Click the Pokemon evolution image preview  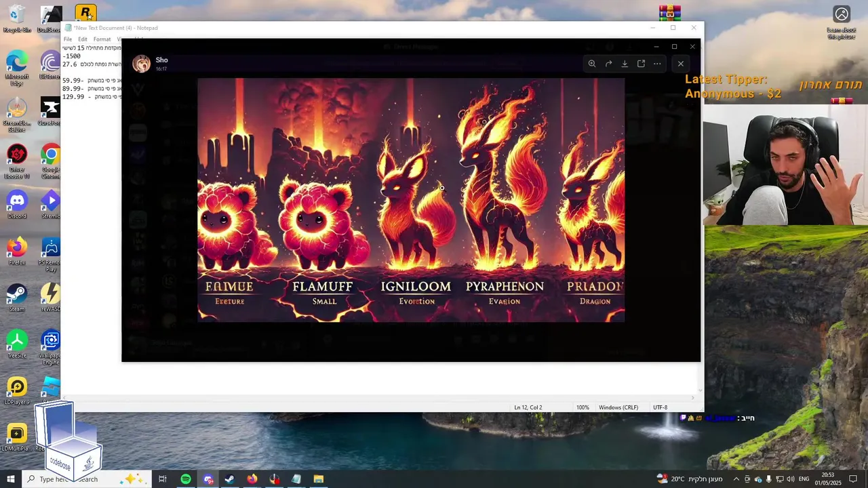coord(411,200)
